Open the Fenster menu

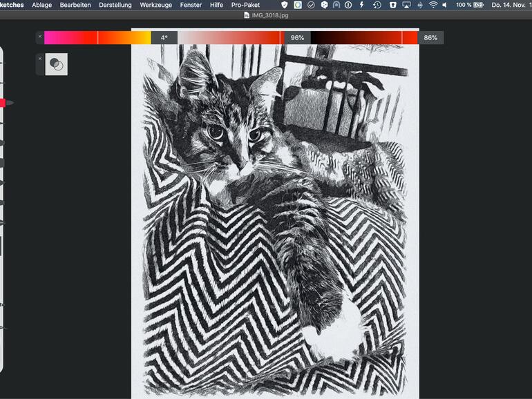tap(191, 5)
